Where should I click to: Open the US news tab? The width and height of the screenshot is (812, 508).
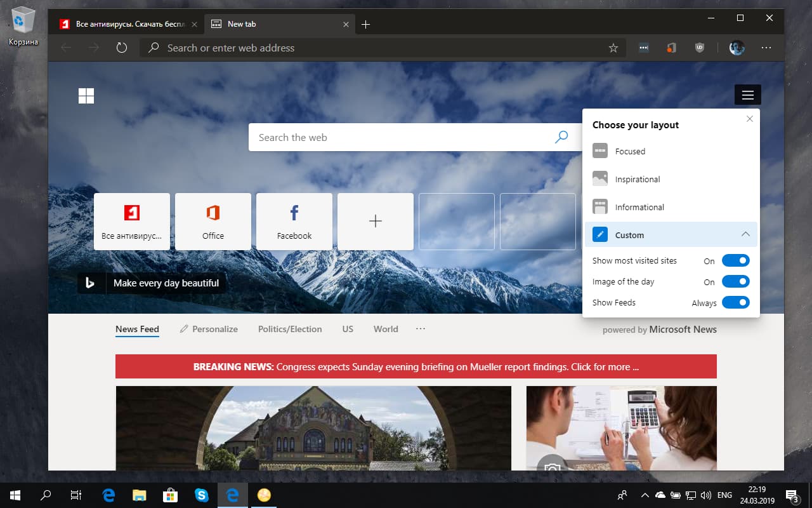tap(348, 329)
